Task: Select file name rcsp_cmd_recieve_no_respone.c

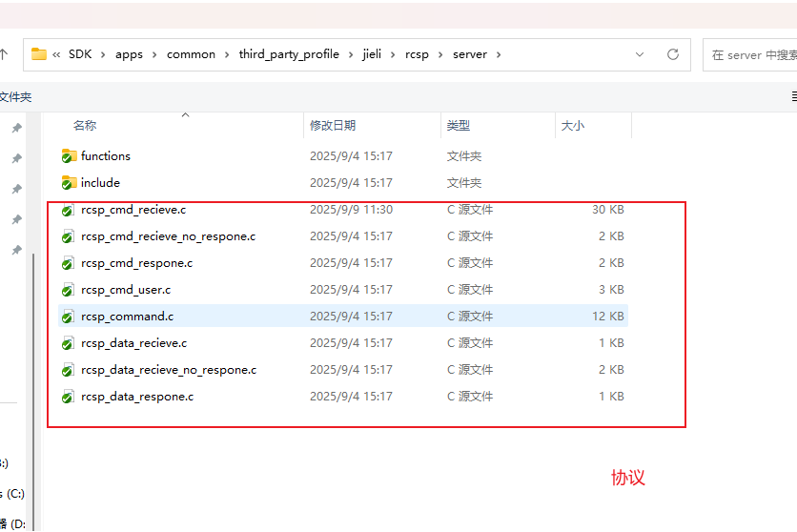Action: tap(168, 236)
